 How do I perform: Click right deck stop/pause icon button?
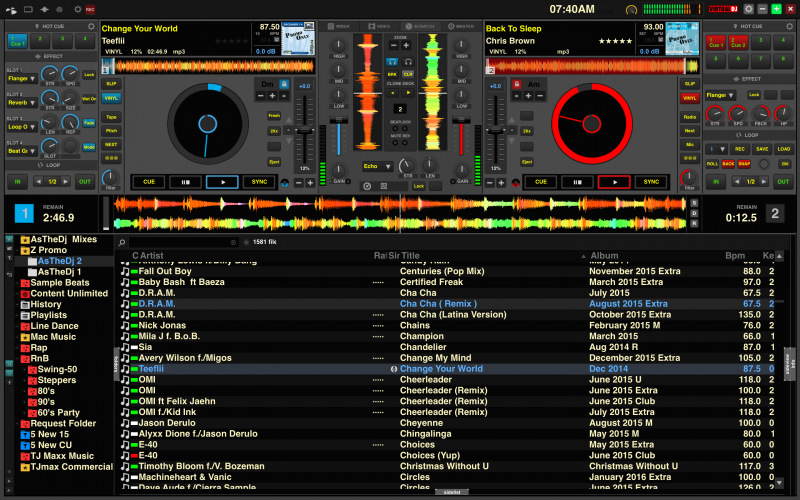(x=578, y=182)
